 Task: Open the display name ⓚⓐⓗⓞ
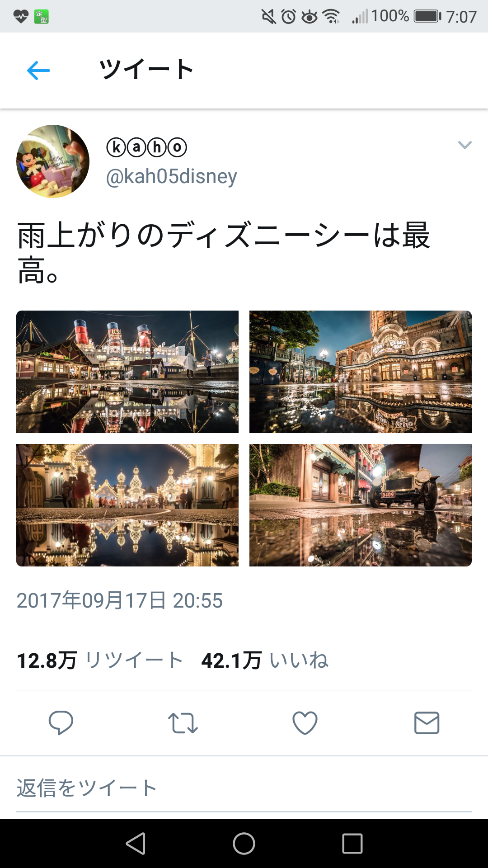pos(146,147)
